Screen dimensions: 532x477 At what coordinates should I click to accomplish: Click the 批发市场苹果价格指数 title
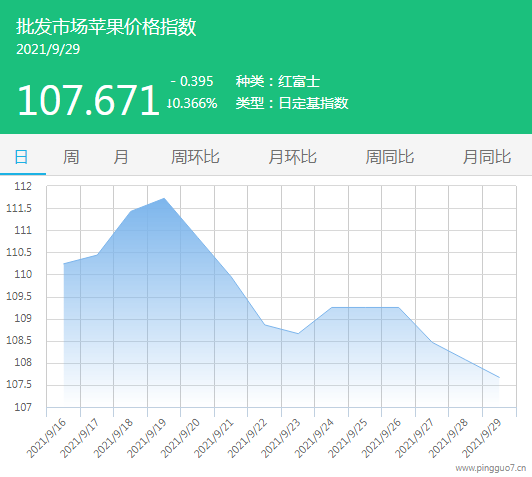pos(106,26)
